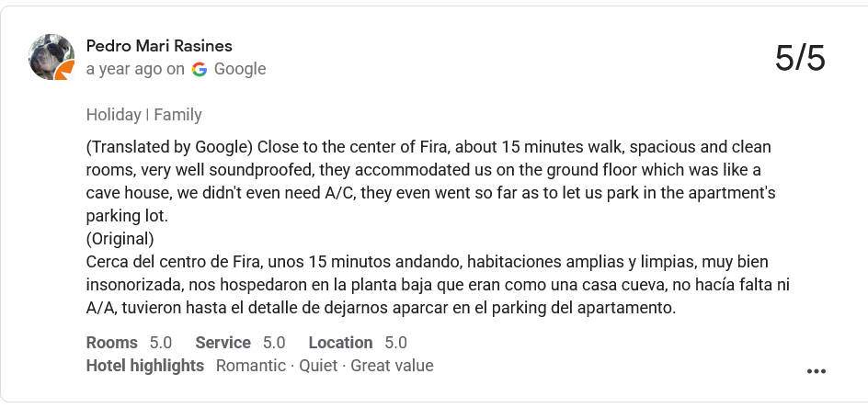The height and width of the screenshot is (408, 868).
Task: Click the 5/5 overall rating score
Action: 800,58
